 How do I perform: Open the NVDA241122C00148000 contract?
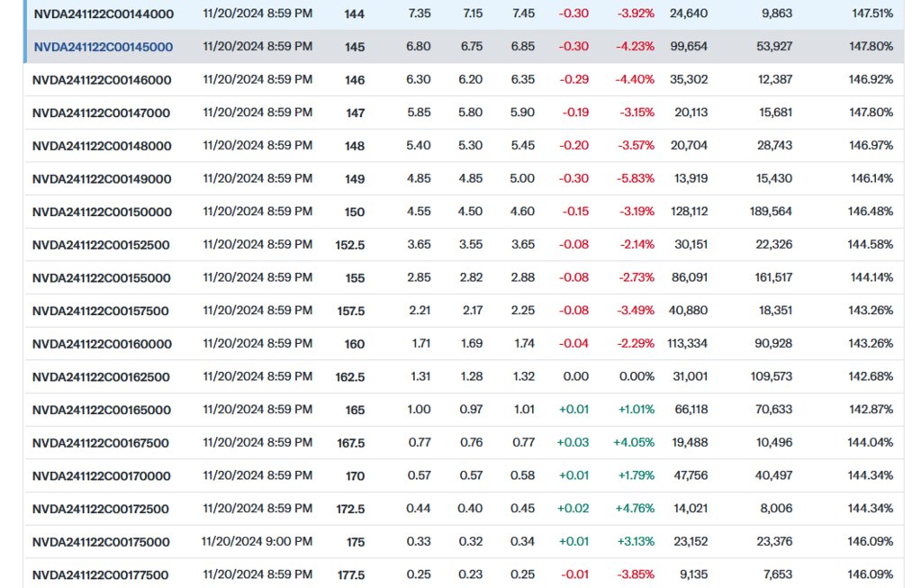click(102, 146)
